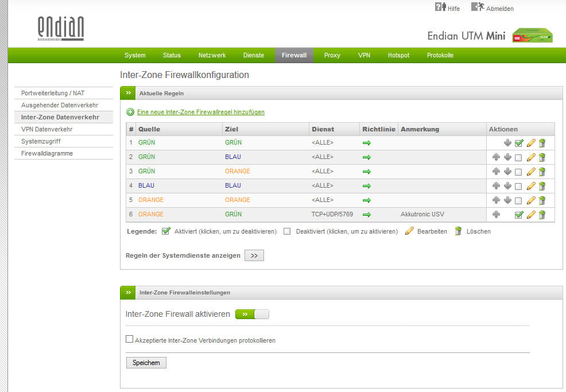Click the green plus add-rule icon
The width and height of the screenshot is (566, 392).
(130, 112)
